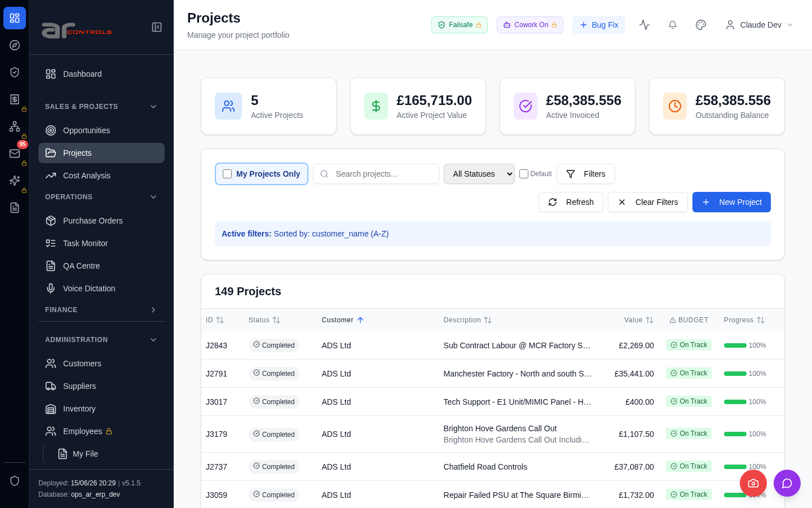Click the Active Projects people icon
The width and height of the screenshot is (812, 508).
point(228,106)
